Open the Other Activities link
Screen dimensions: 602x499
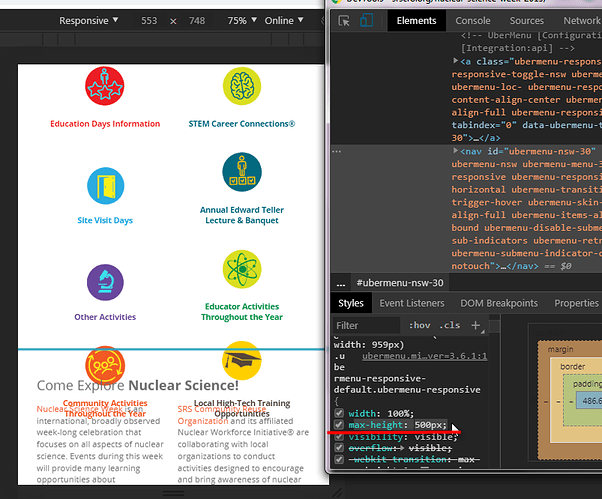tap(105, 317)
